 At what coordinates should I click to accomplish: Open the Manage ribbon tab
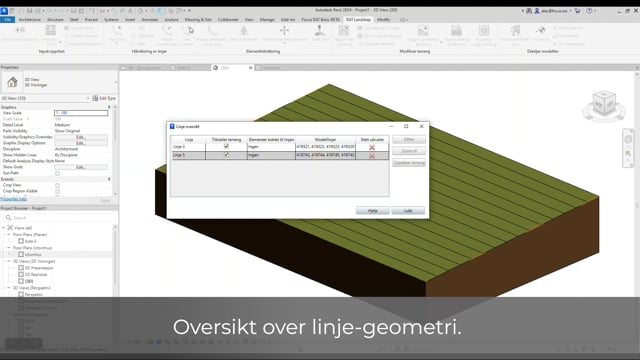click(x=267, y=20)
